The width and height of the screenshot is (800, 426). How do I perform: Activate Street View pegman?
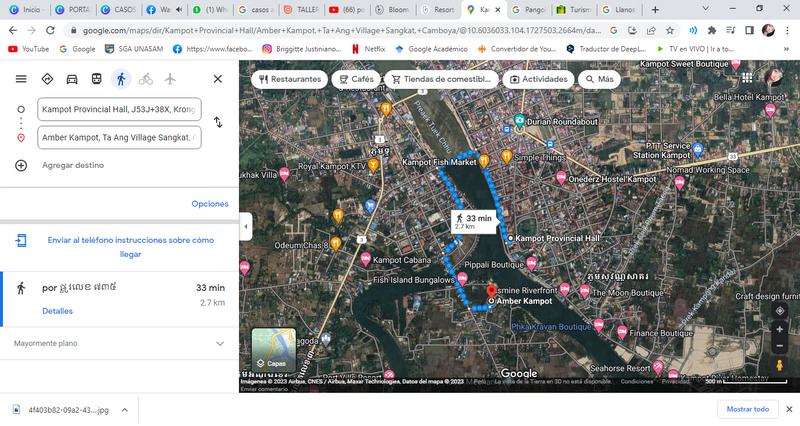coord(779,365)
